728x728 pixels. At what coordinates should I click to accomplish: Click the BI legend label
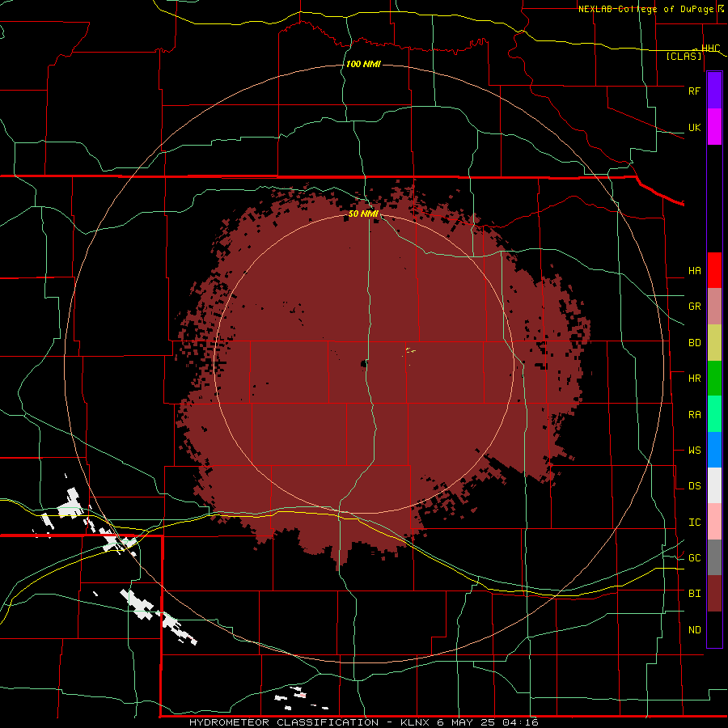[x=694, y=594]
